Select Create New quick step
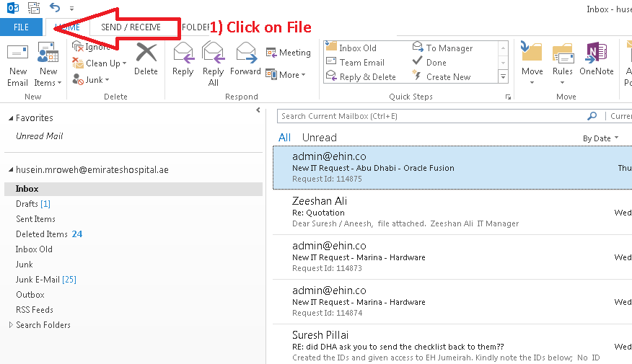This screenshot has height=364, width=632. click(442, 76)
